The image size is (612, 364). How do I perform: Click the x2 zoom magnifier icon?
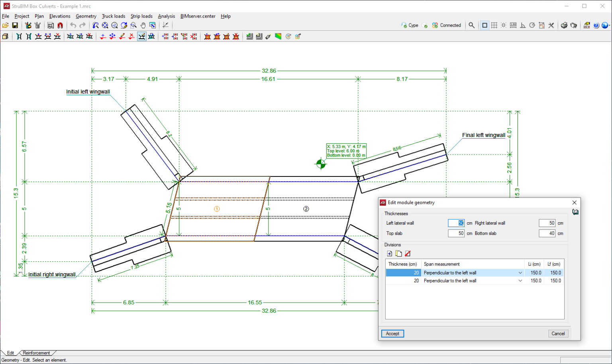tap(114, 25)
